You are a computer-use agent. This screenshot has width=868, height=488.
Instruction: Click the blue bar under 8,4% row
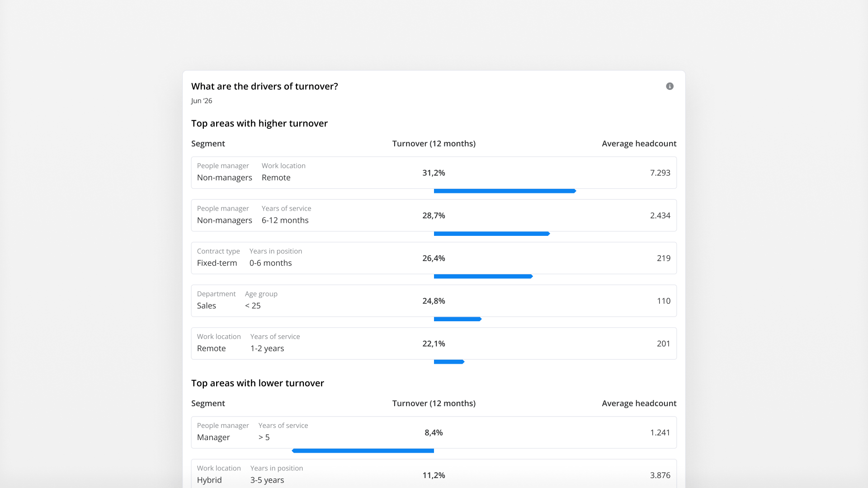(363, 451)
